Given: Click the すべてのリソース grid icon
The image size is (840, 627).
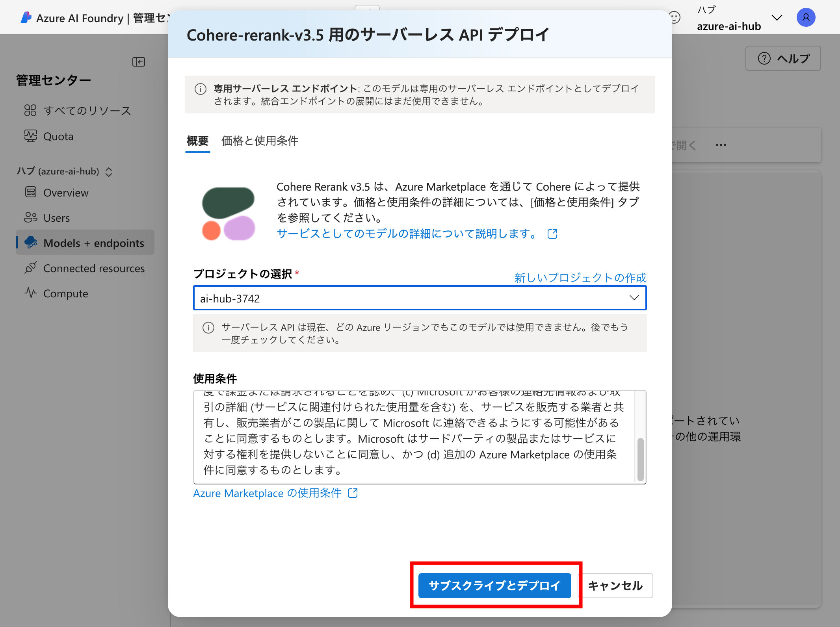Looking at the screenshot, I should click(30, 111).
